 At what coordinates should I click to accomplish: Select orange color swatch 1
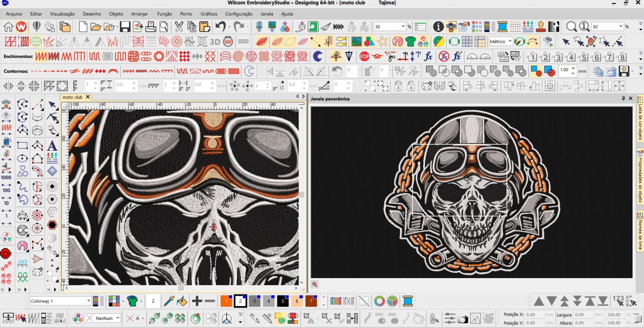point(226,301)
